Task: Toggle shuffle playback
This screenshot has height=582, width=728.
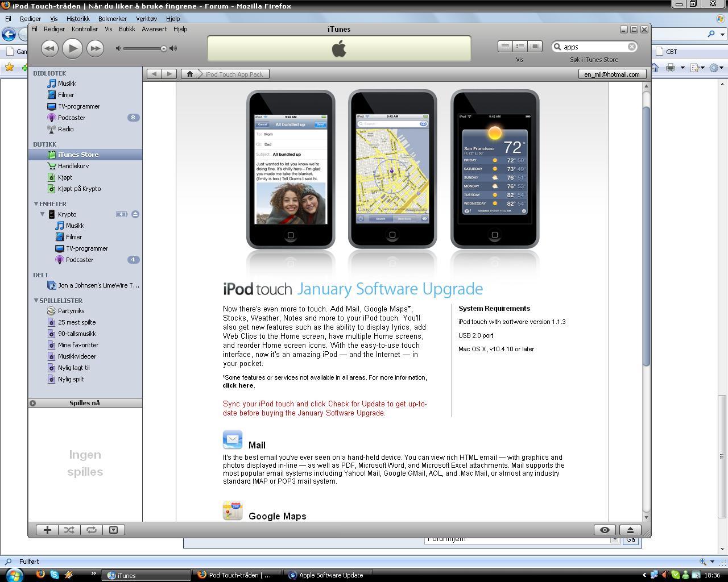Action: (x=69, y=530)
